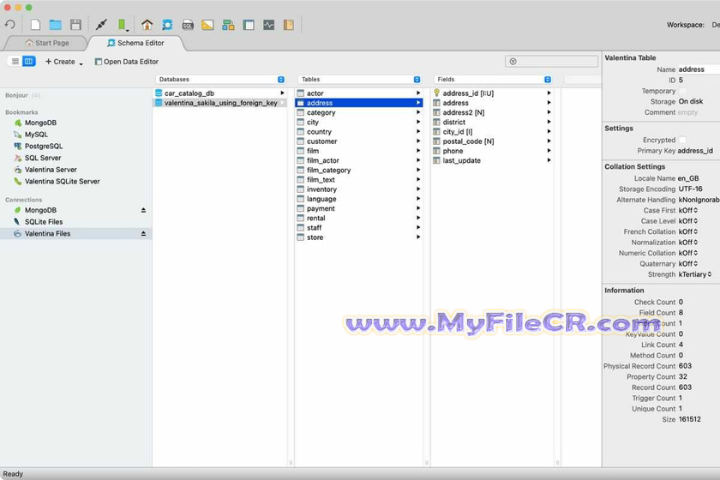
Task: Expand the car_catalog_db arrow
Action: 282,93
